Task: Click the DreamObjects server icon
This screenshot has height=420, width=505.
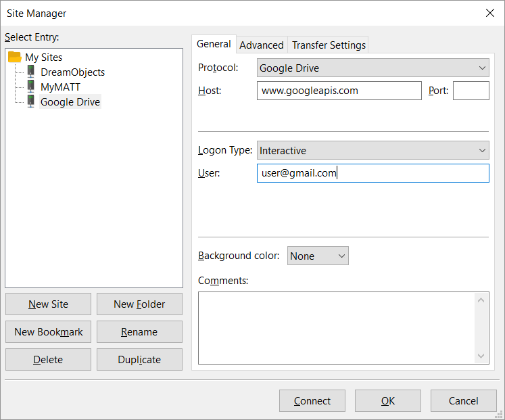Action: click(x=31, y=72)
